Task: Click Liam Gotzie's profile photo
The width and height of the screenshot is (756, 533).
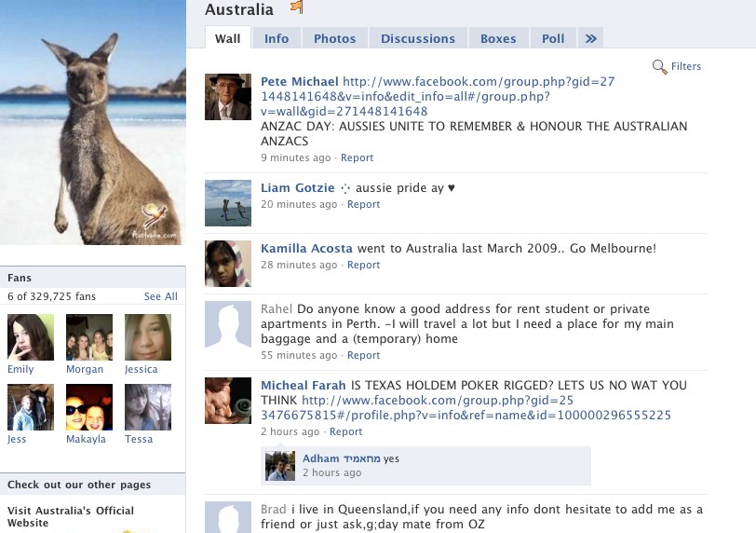Action: (x=228, y=203)
